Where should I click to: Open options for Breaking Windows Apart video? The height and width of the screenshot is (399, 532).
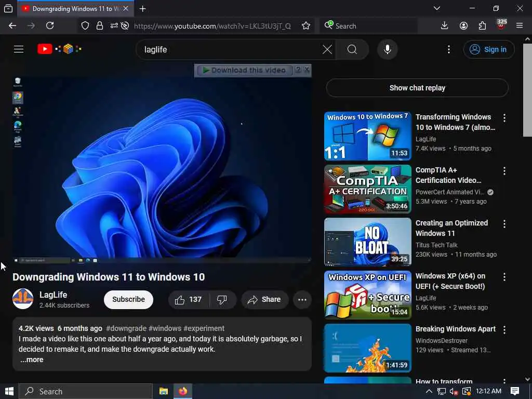point(504,329)
